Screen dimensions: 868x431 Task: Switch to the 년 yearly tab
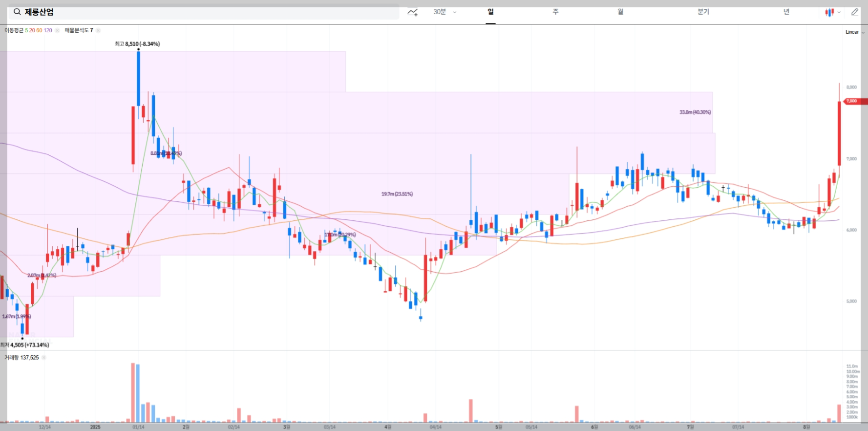[786, 12]
